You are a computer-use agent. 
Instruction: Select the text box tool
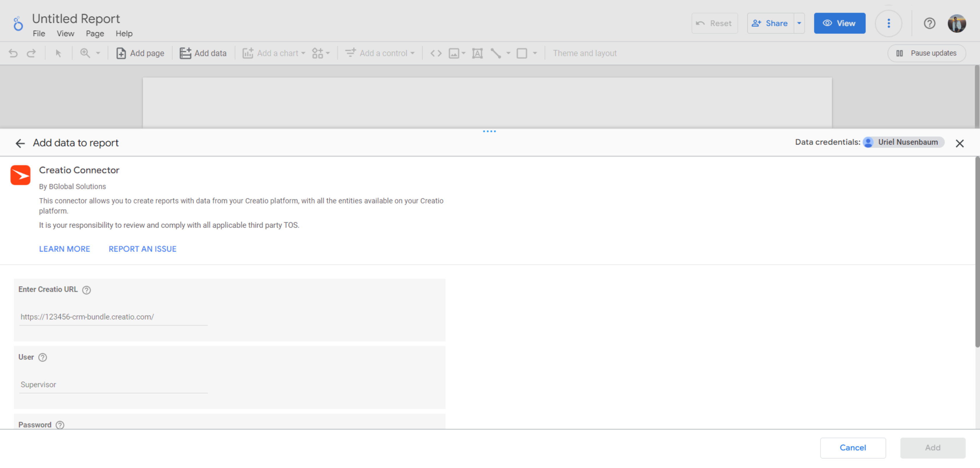(477, 53)
